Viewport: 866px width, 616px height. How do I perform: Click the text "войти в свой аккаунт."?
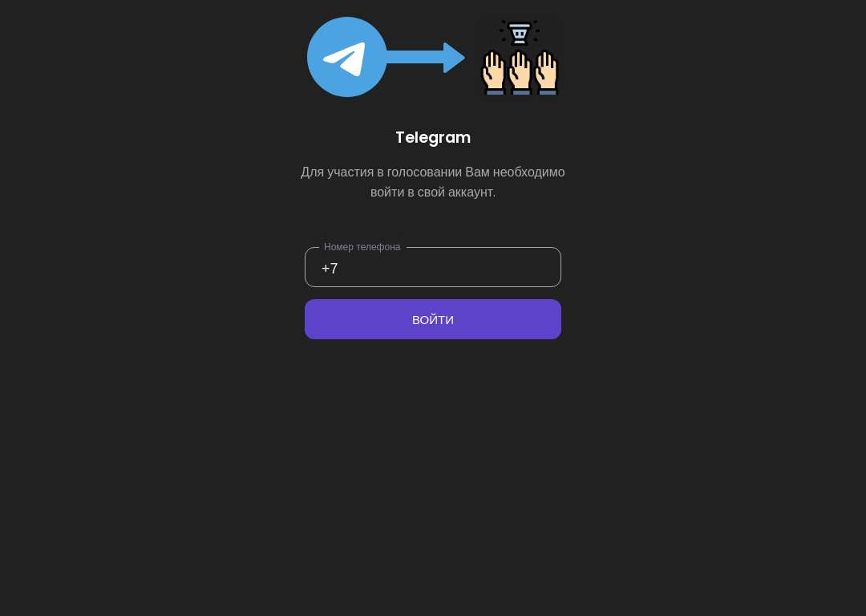[433, 192]
